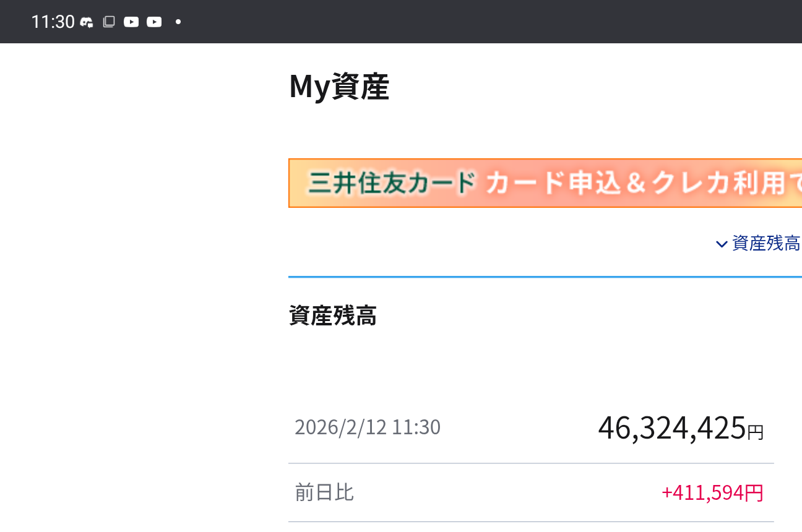This screenshot has height=532, width=802.
Task: Expand the chevron beside 資産残高 link
Action: pyautogui.click(x=721, y=244)
